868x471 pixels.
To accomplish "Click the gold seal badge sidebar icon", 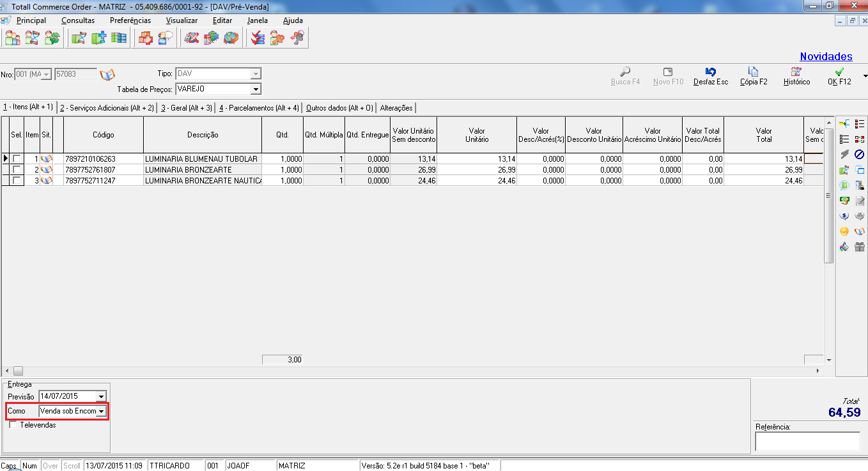I will pos(844,231).
